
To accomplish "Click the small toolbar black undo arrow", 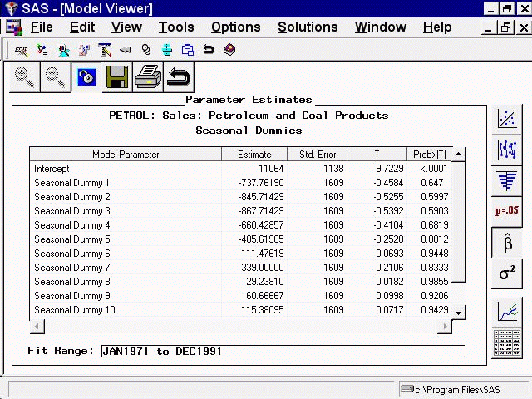I will (x=209, y=50).
